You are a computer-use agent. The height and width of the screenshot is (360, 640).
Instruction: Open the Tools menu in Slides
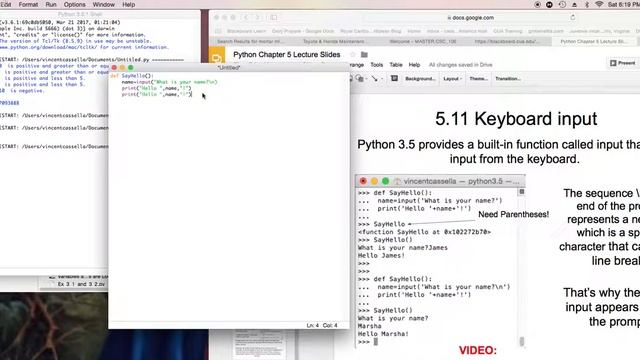(x=376, y=64)
